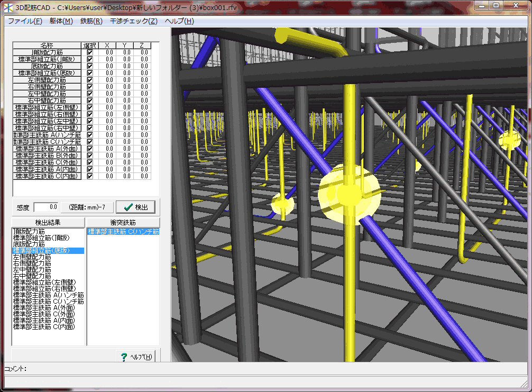Toggle checkbox for 標準部主鉄筋 B(外面)

coord(90,156)
